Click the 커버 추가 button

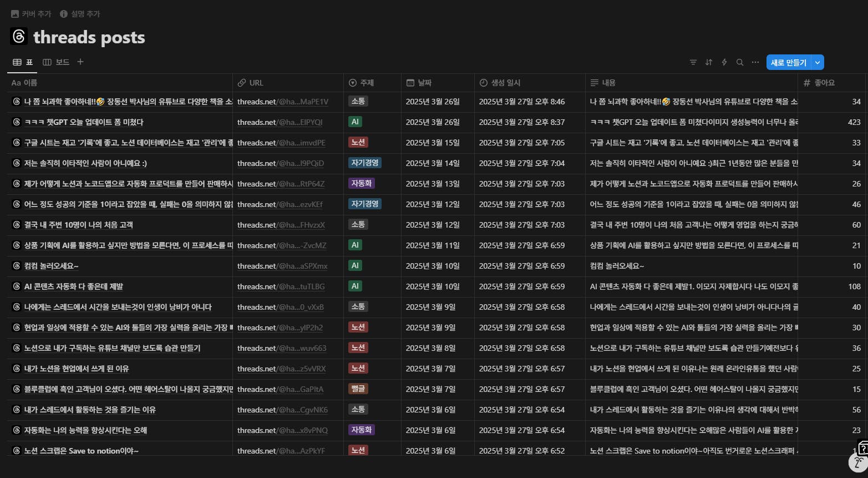coord(31,14)
